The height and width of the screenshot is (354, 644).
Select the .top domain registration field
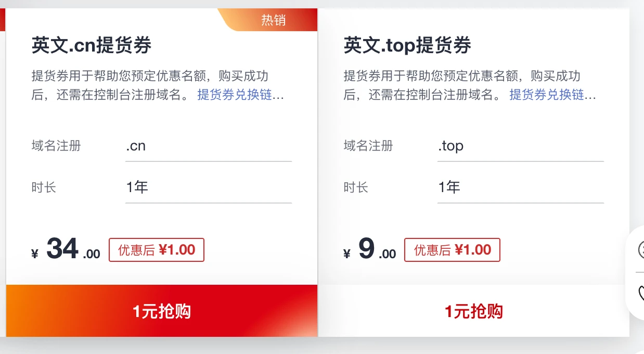pos(520,146)
